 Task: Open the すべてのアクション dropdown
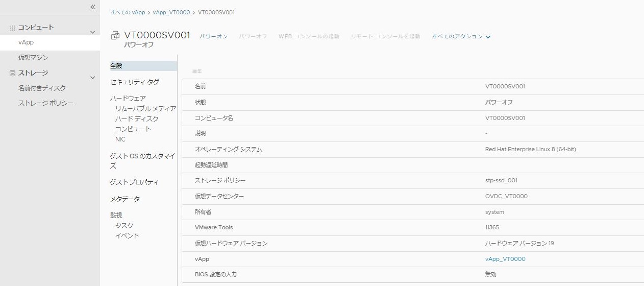(461, 36)
